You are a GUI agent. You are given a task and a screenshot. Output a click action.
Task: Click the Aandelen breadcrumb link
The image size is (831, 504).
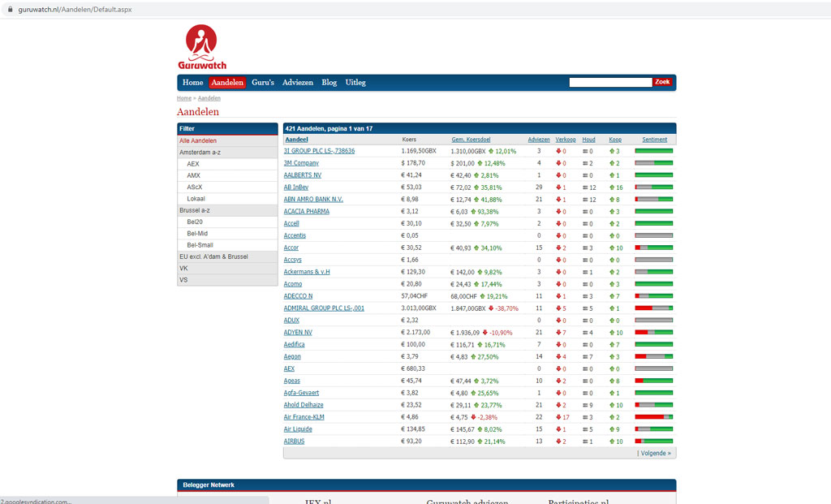point(209,98)
